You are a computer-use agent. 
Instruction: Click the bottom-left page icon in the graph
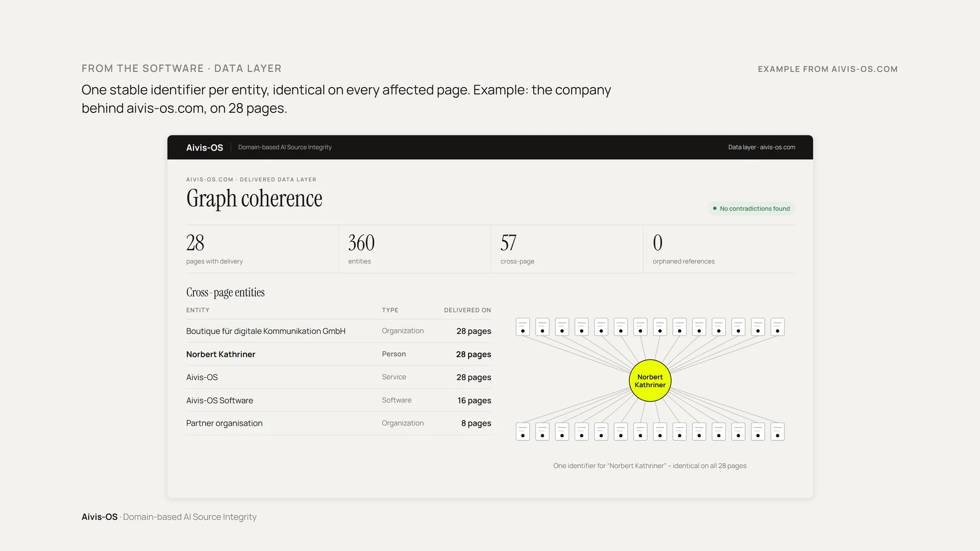coord(523,432)
